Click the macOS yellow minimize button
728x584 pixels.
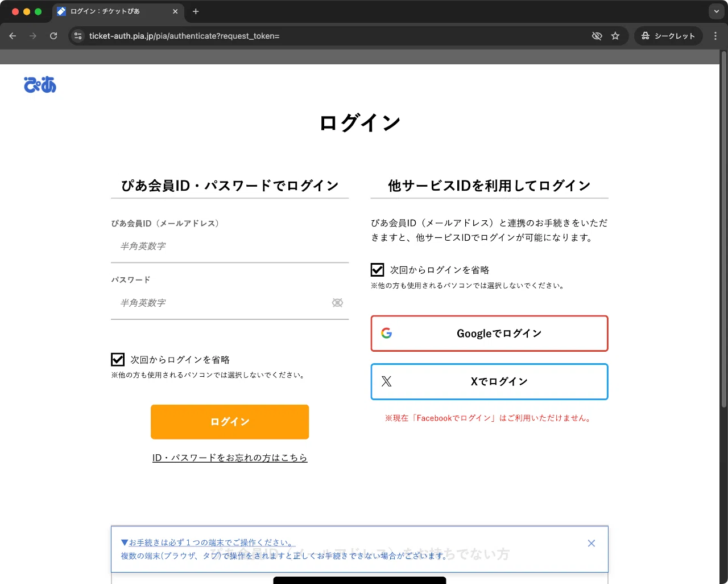tap(27, 11)
